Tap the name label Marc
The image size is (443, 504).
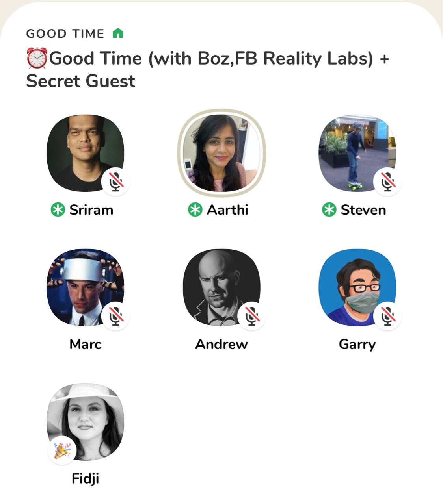tap(86, 344)
